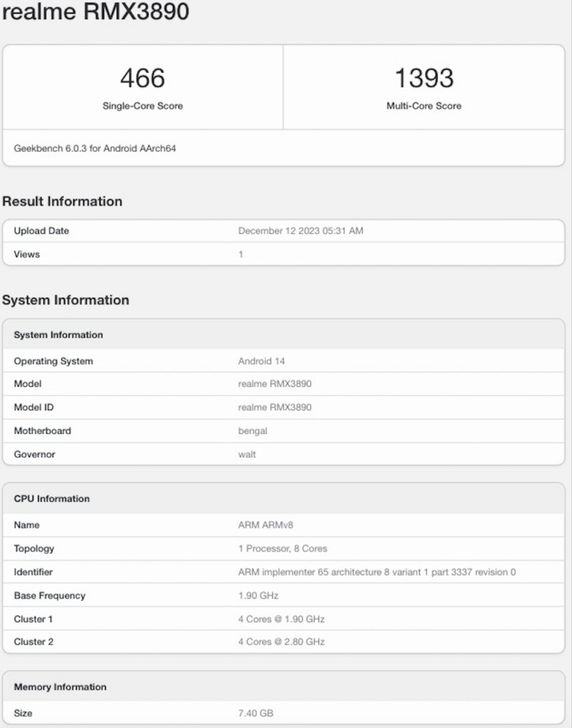Image resolution: width=572 pixels, height=728 pixels.
Task: Select '1 Processor, 8 Cores' value
Action: click(283, 549)
